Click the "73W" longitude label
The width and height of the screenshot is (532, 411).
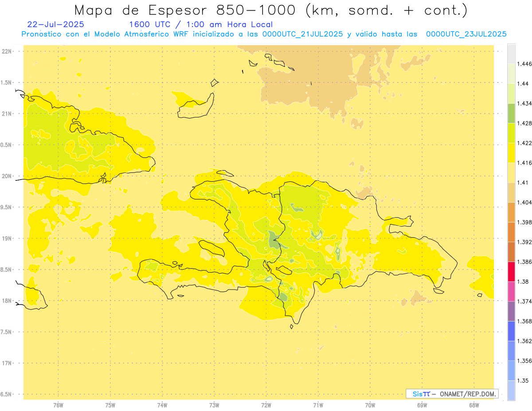coord(214,405)
